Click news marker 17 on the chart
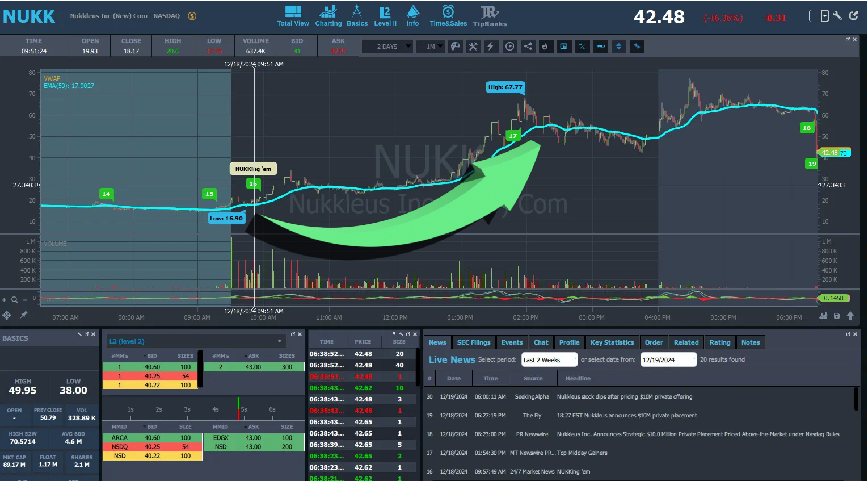 click(513, 136)
